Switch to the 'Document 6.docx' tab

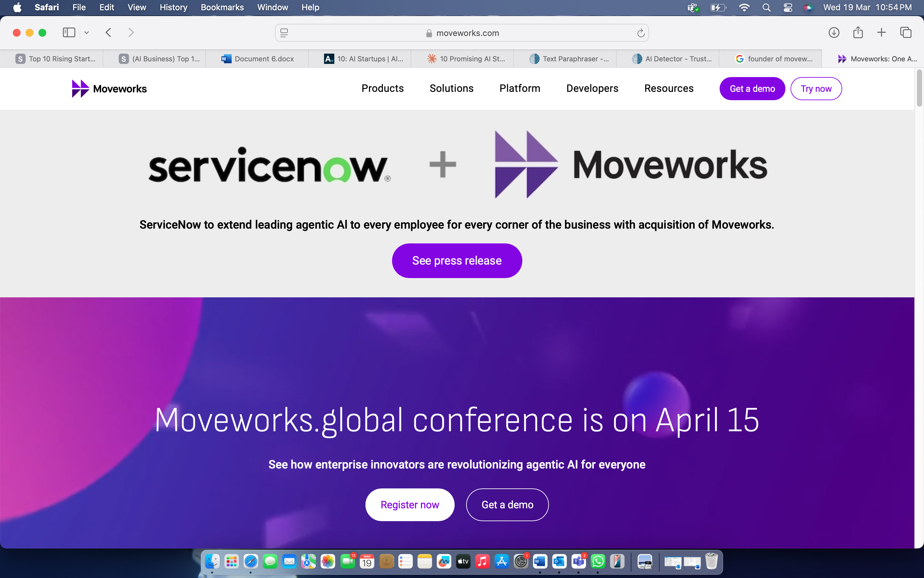point(257,58)
